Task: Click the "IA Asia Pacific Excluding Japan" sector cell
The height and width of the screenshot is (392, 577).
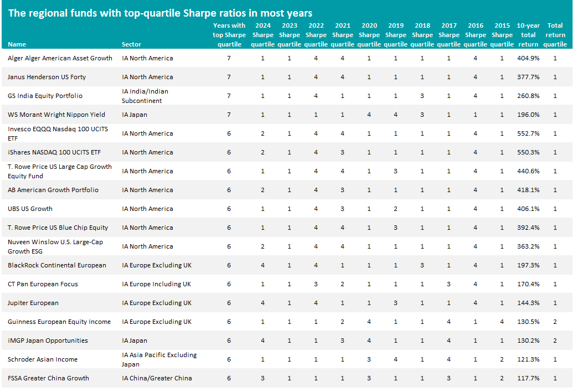Action: pos(159,359)
